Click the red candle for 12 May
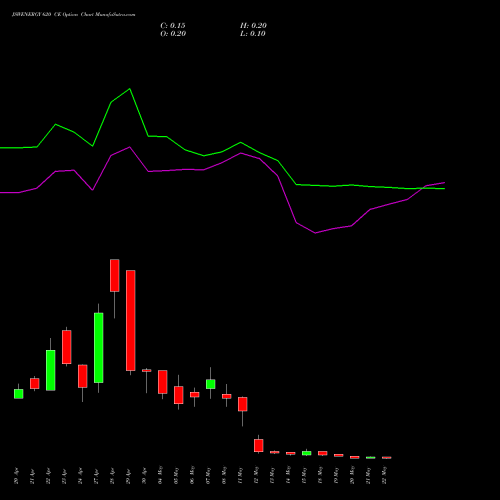Image resolution: width=500 pixels, height=500 pixels. coord(259,446)
